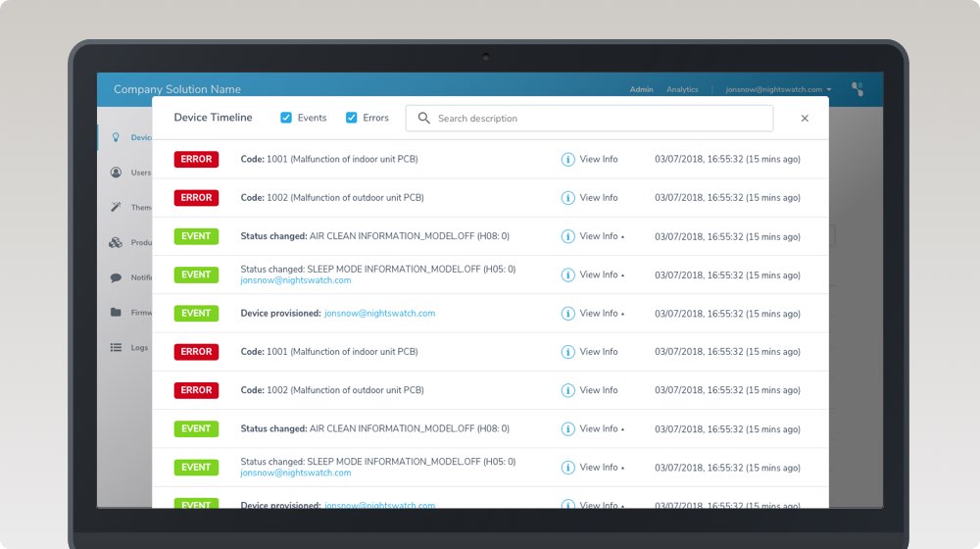Open the Devices lightbulb icon in sidebar
Viewport: 980px width, 549px height.
coord(116,137)
